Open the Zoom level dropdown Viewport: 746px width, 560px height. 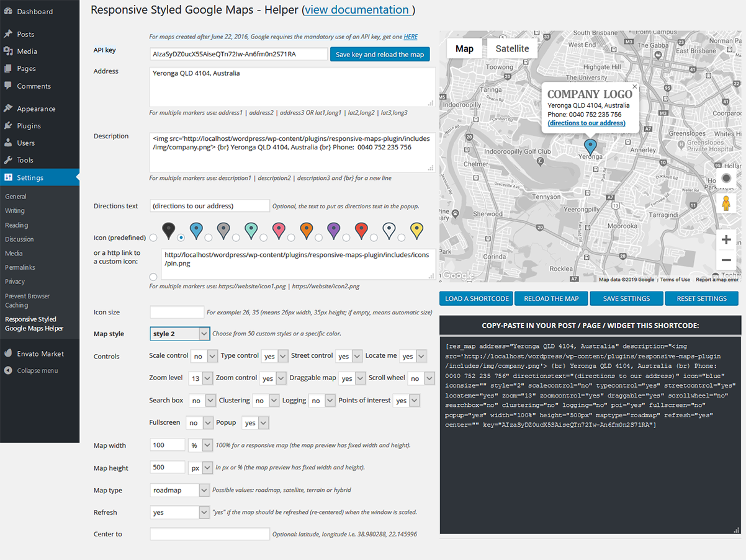200,378
